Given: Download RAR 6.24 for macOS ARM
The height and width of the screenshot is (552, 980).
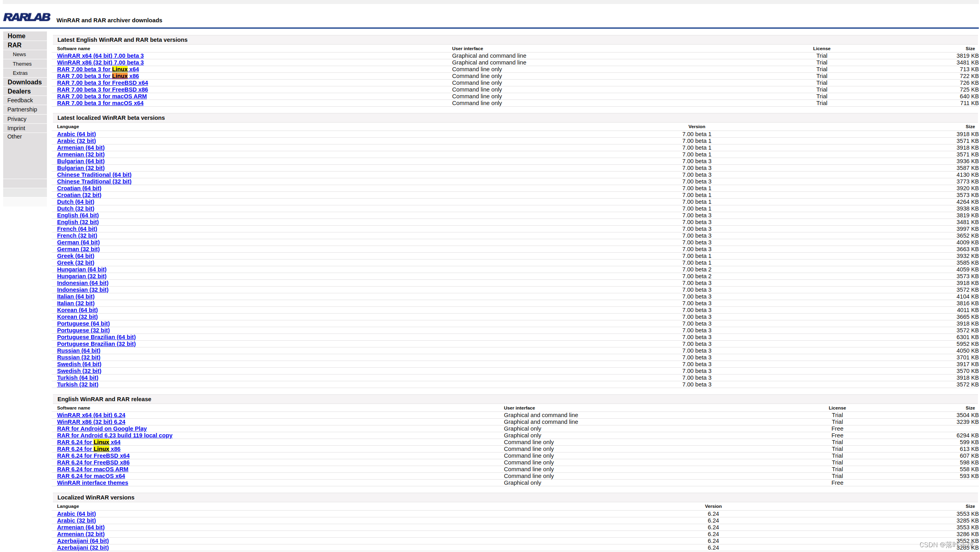Looking at the screenshot, I should 93,469.
